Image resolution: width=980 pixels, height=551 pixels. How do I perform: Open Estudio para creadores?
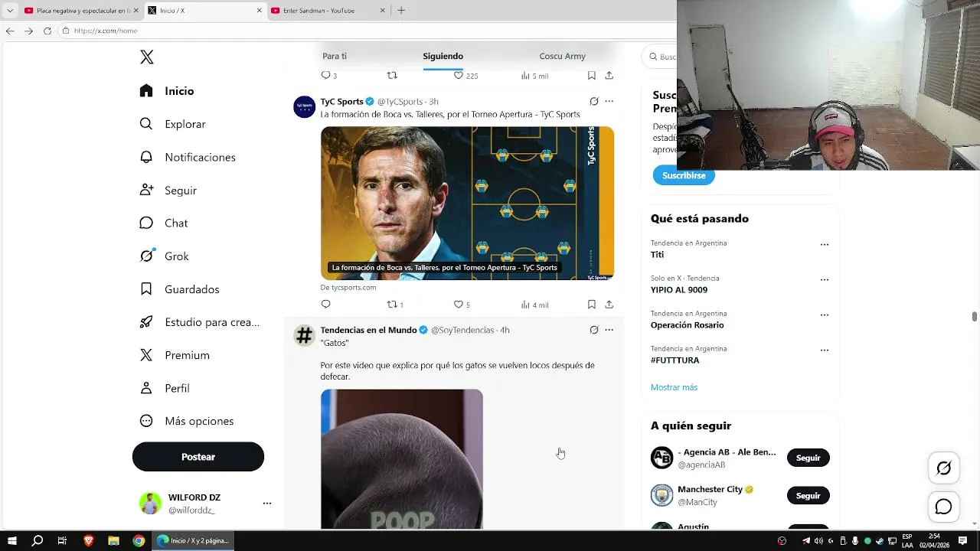click(x=199, y=322)
